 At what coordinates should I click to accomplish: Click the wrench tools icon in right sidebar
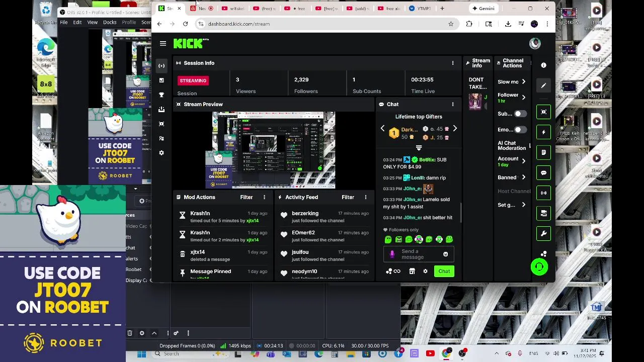[543, 233]
